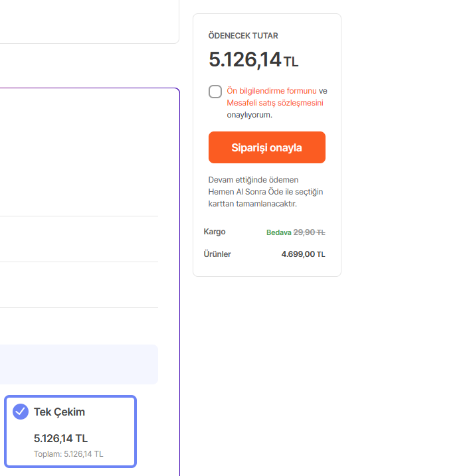Click the 4.699,00 TL products amount
Screen dimensions: 475x476
click(303, 254)
